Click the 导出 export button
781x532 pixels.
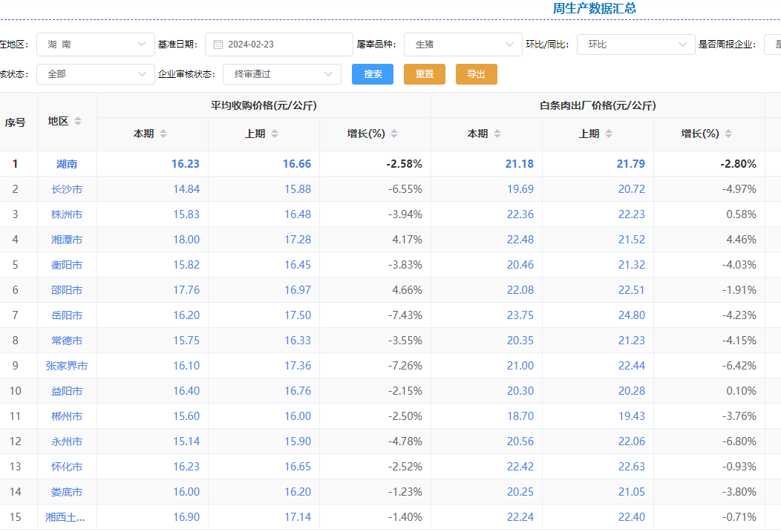476,74
